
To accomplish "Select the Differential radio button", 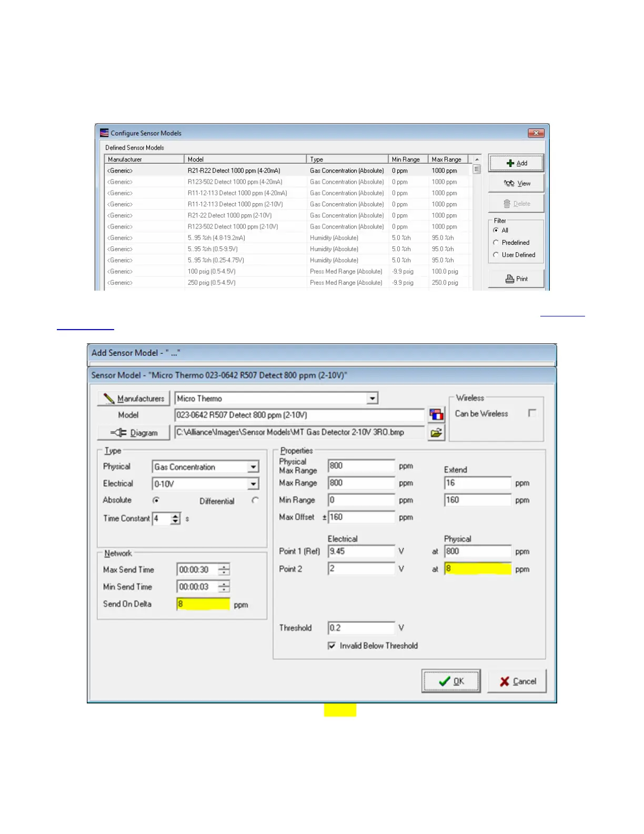I will click(x=255, y=501).
